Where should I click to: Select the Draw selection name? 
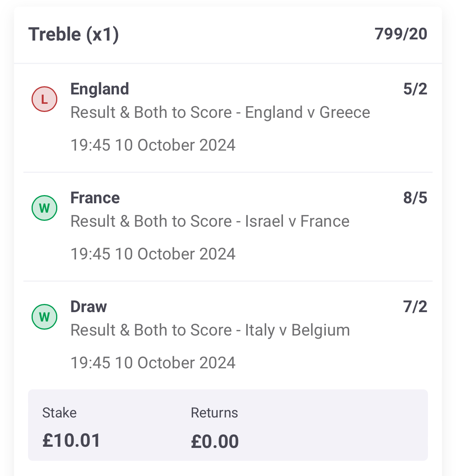pos(88,307)
